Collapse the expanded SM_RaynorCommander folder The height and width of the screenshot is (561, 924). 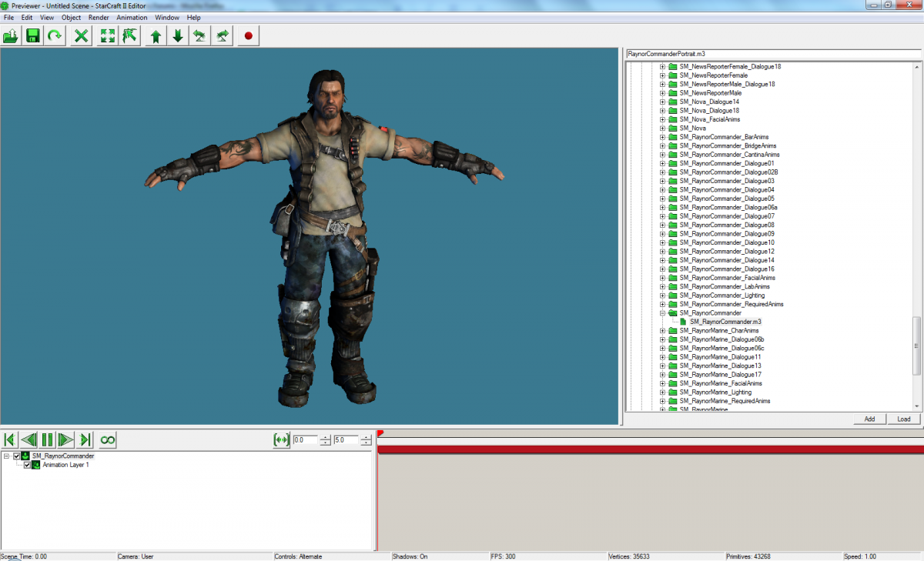point(662,313)
